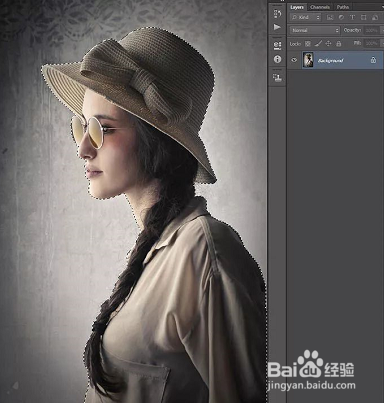Viewport: 384px width, 403px height.
Task: Switch to the Paths tab
Action: [x=343, y=7]
